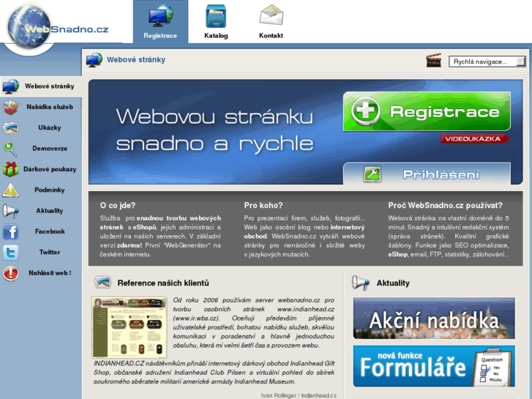Open the Katalog tab label

(216, 36)
